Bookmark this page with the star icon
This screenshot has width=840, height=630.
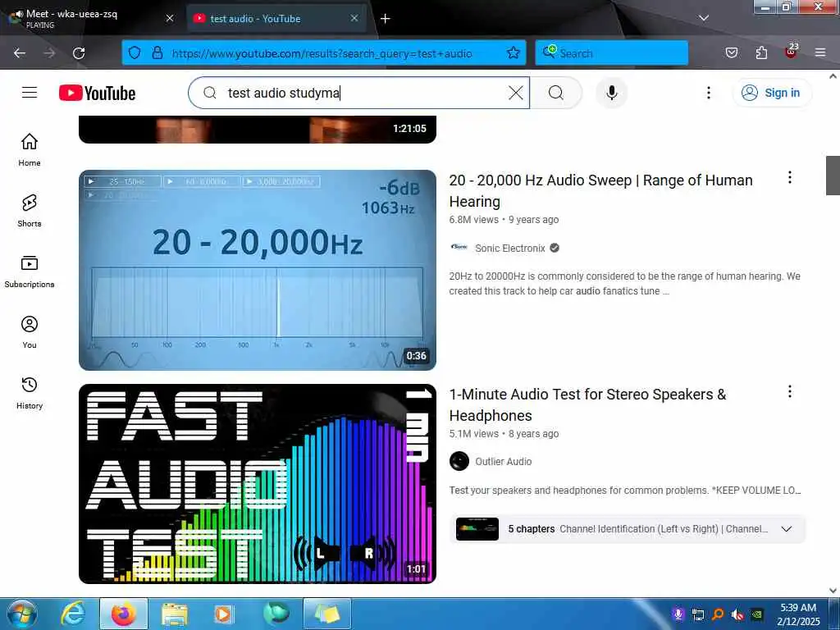click(514, 52)
